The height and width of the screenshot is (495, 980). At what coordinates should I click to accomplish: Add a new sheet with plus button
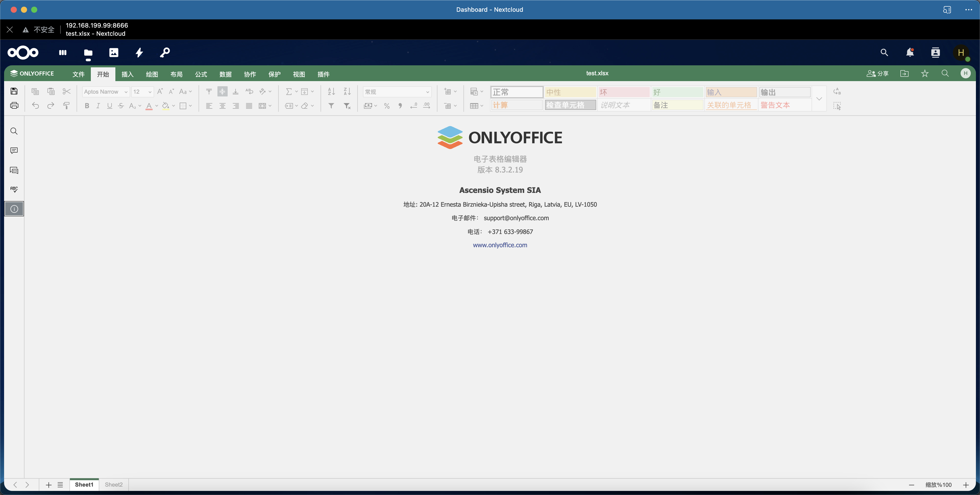48,485
